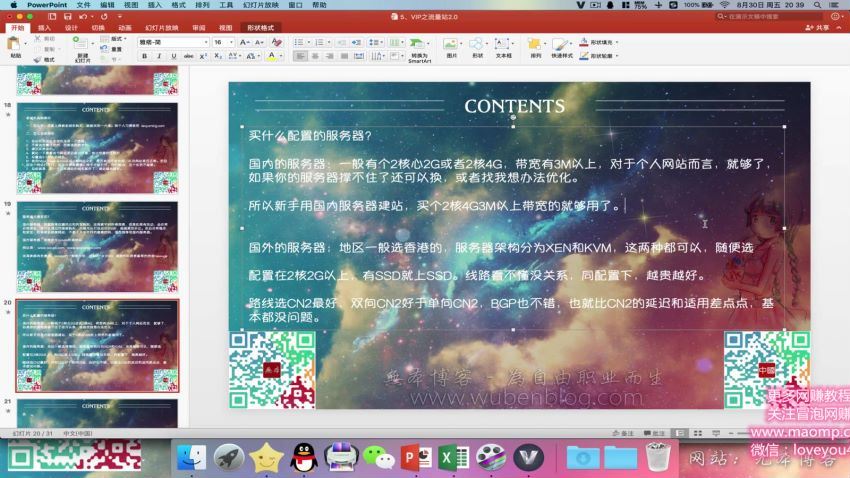This screenshot has width=850, height=478.
Task: Expand the numbered list options
Action: pyautogui.click(x=329, y=42)
